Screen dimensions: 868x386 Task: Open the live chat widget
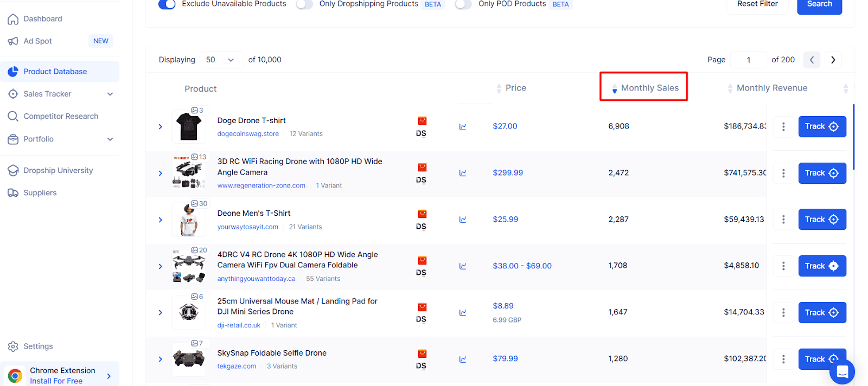pyautogui.click(x=842, y=372)
